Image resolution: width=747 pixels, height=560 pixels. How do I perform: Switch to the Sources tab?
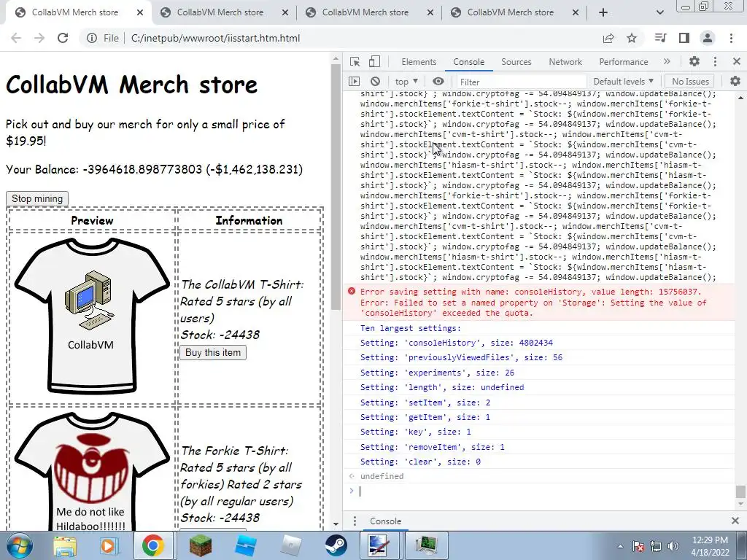(516, 62)
